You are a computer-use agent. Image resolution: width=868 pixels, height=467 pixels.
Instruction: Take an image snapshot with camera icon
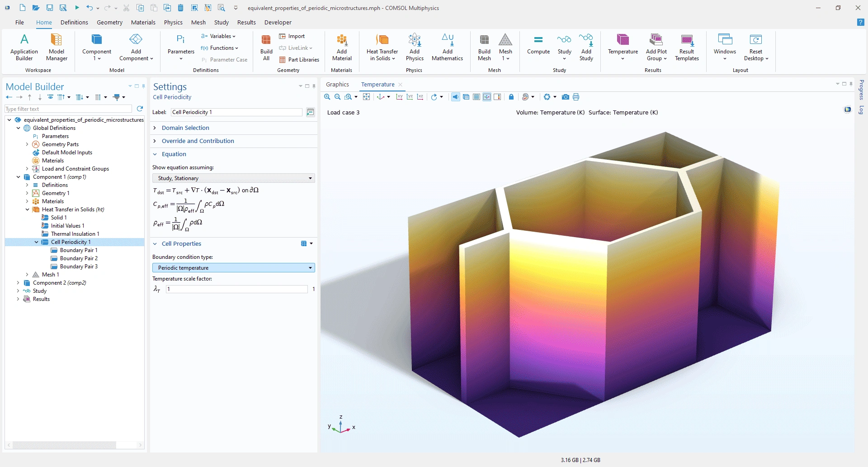[x=565, y=97]
